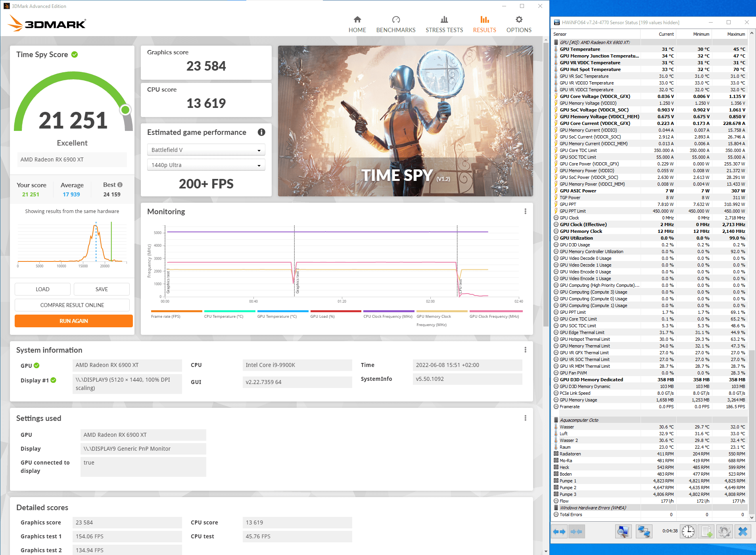Screen dimensions: 756x555
Task: Open HWiNFO sensor settings gear icon
Action: pos(725,532)
